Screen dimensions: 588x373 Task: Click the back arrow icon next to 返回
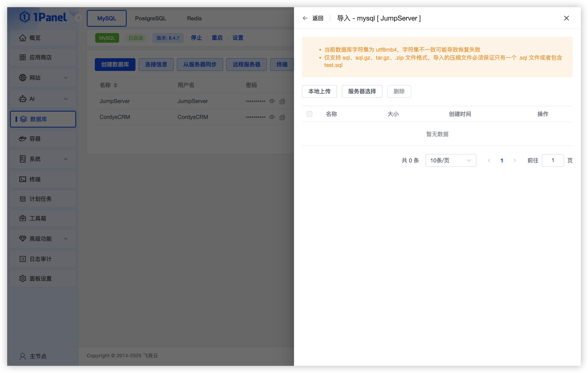pyautogui.click(x=305, y=18)
